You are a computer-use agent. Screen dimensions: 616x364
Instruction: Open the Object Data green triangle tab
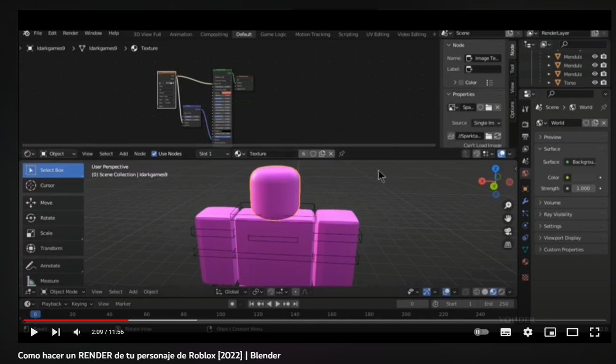tap(525, 250)
